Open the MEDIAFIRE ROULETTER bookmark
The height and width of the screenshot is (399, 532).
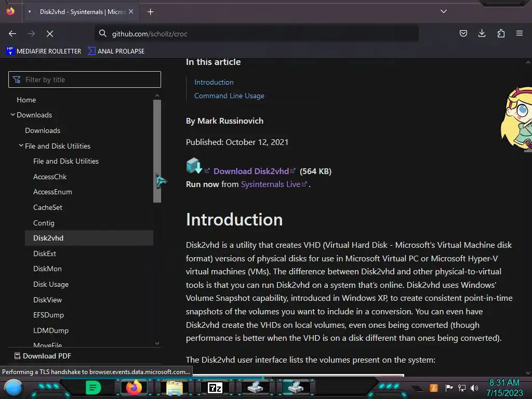click(44, 51)
